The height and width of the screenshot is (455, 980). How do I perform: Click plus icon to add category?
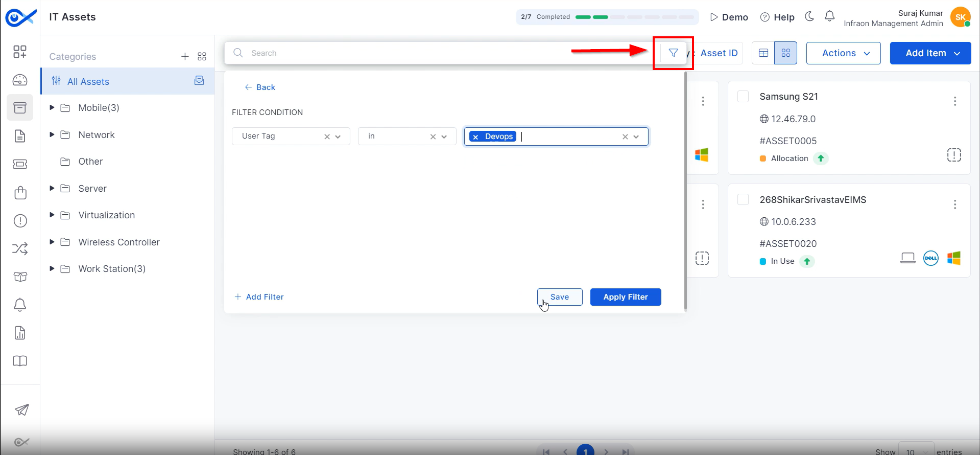[x=185, y=56]
